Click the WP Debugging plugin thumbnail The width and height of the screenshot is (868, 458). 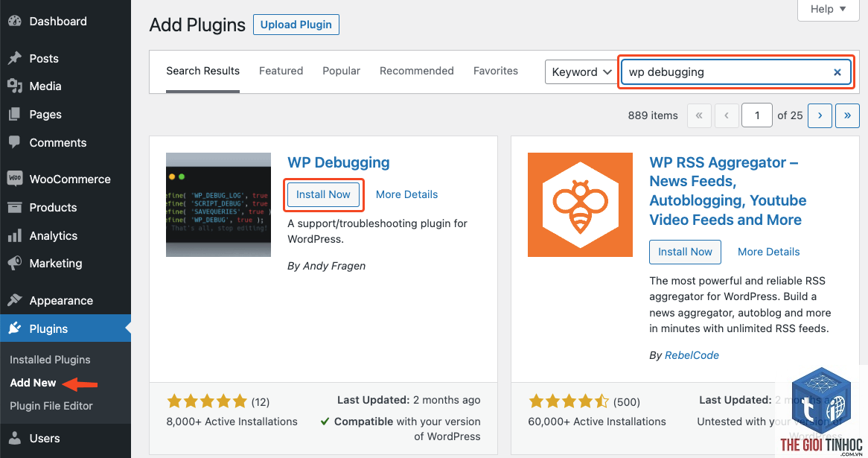tap(219, 205)
